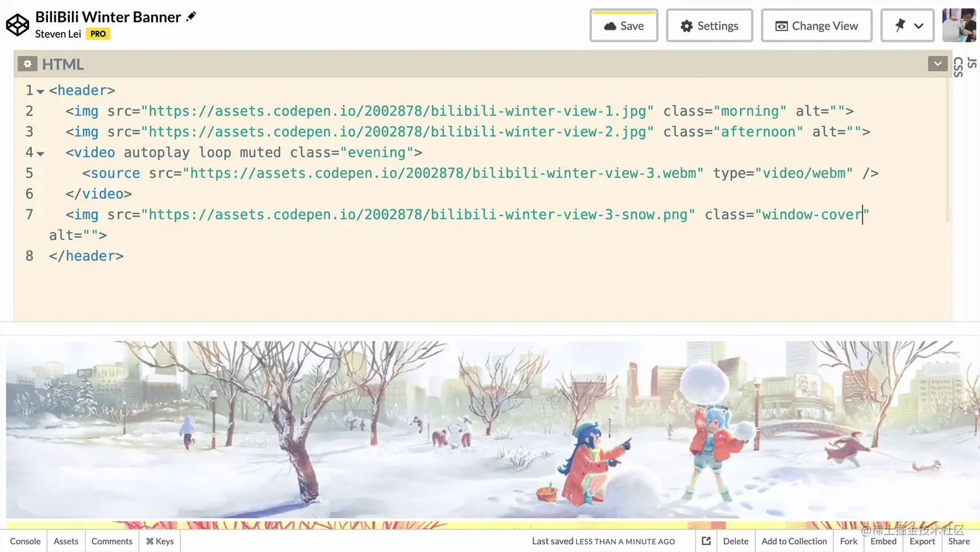Collapse the header tag fold arrow on line 1

click(x=40, y=91)
